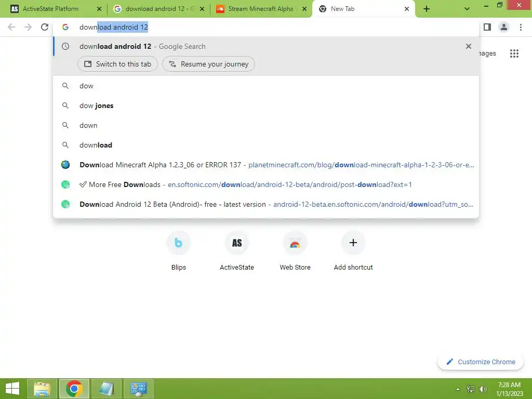Close the New Tab tab

407,9
